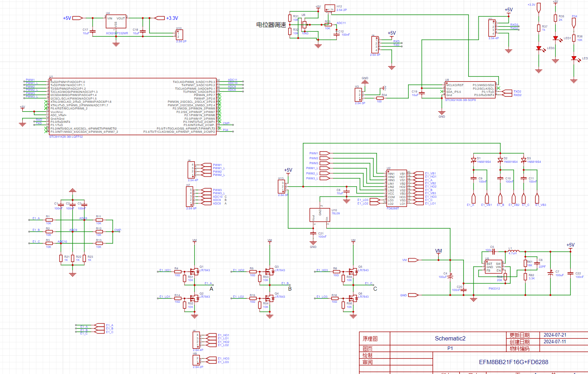Select MOSFET Q5 designator
Image resolution: width=588 pixels, height=374 pixels.
click(x=360, y=267)
